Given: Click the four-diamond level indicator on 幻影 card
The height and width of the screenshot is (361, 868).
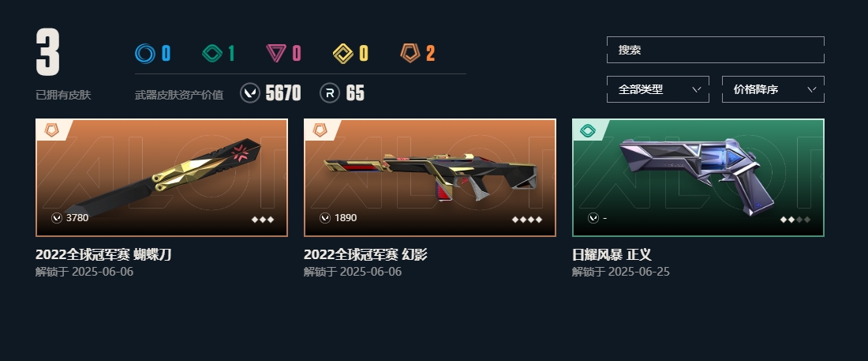Looking at the screenshot, I should [526, 220].
